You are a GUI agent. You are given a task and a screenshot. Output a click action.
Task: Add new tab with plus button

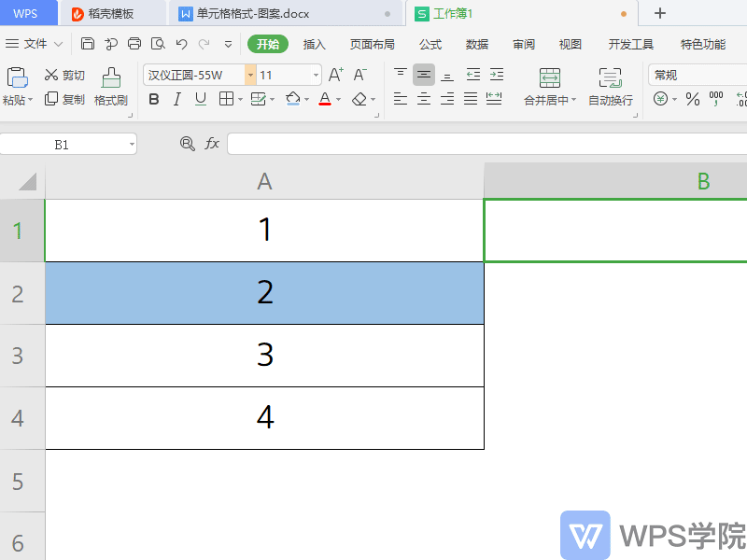[x=660, y=13]
